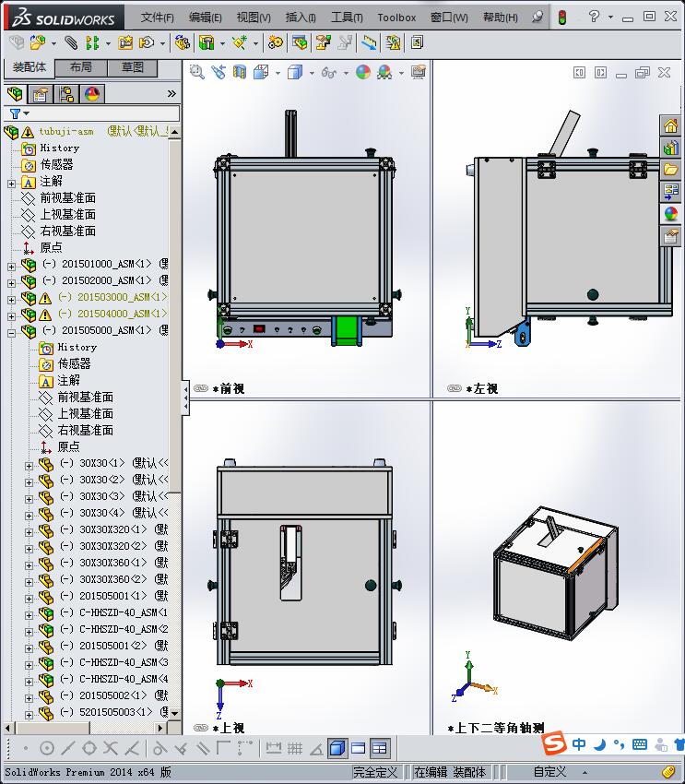Toggle the left view link icon
This screenshot has width=685, height=784.
pyautogui.click(x=455, y=388)
